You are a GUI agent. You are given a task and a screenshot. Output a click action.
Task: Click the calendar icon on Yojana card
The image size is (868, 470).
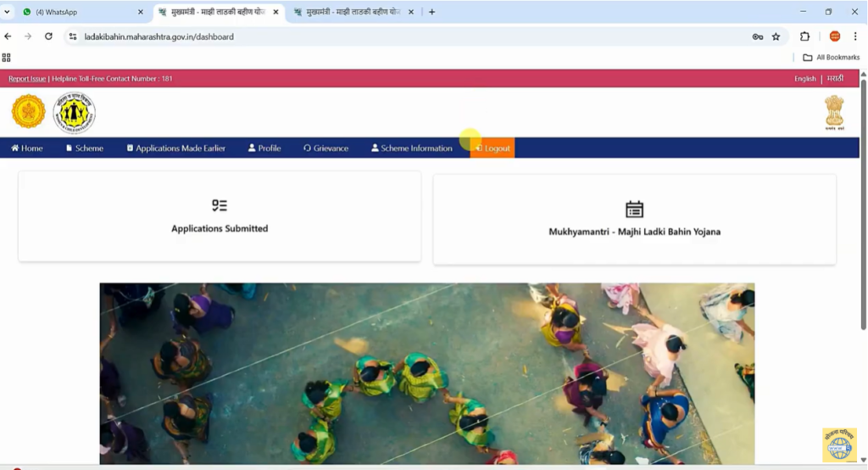(x=634, y=209)
